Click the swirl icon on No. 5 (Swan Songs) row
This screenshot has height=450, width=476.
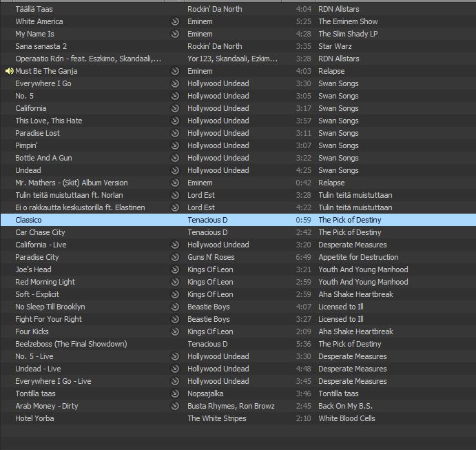tap(175, 96)
